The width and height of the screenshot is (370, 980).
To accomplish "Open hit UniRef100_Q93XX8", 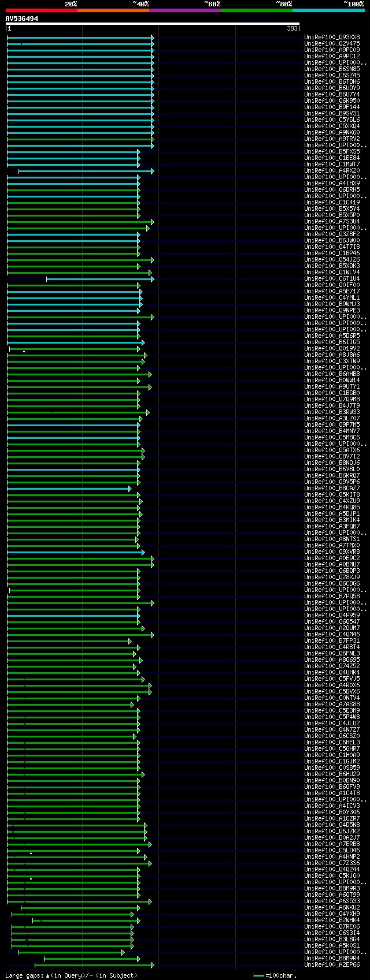I will point(332,37).
